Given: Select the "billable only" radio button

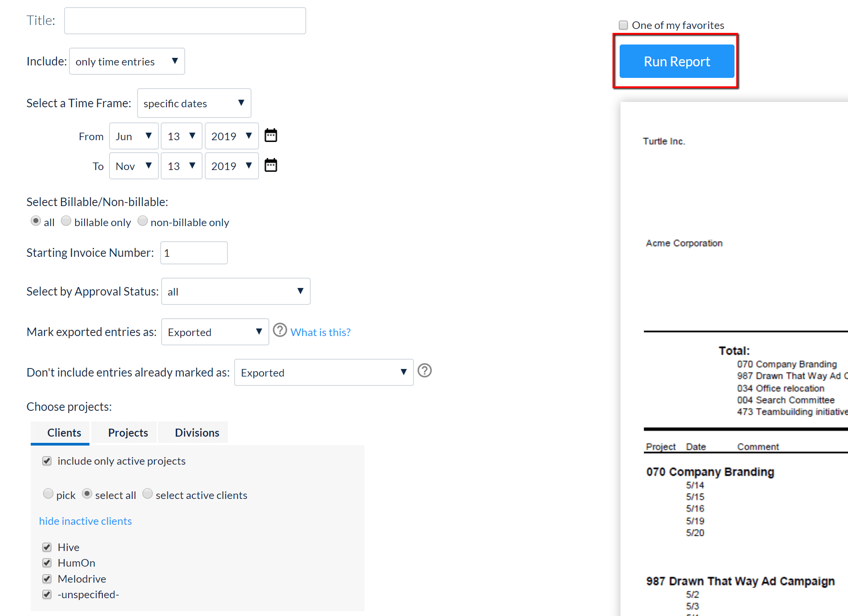Looking at the screenshot, I should [x=66, y=221].
